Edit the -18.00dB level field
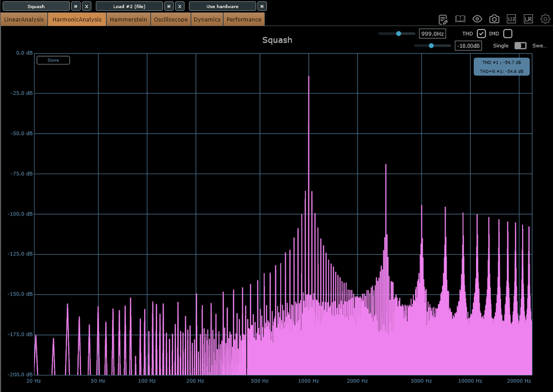The image size is (553, 392). tap(468, 46)
